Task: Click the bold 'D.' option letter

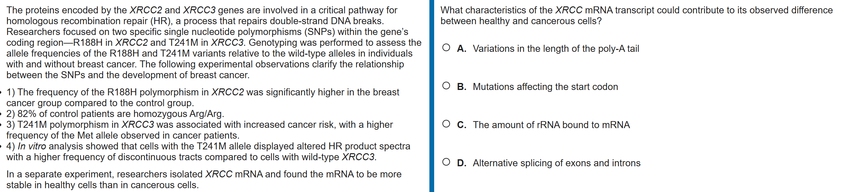Action: tap(462, 163)
